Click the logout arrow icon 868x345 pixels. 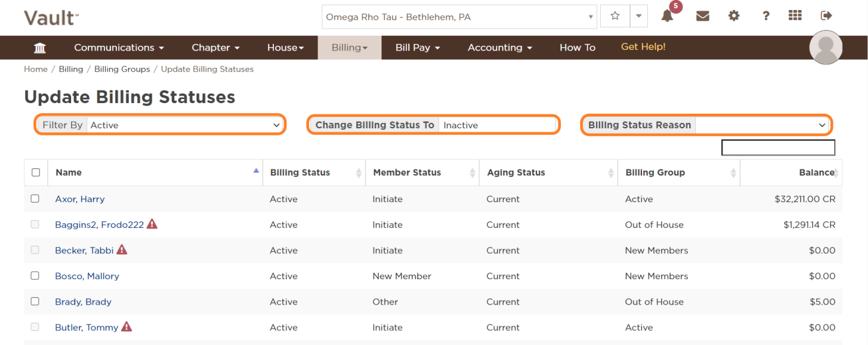826,16
